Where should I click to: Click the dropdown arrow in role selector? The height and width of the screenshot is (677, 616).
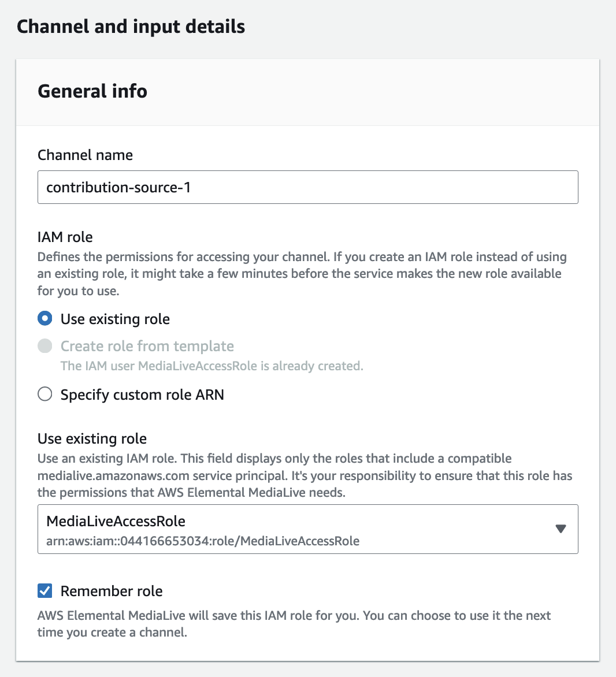560,529
